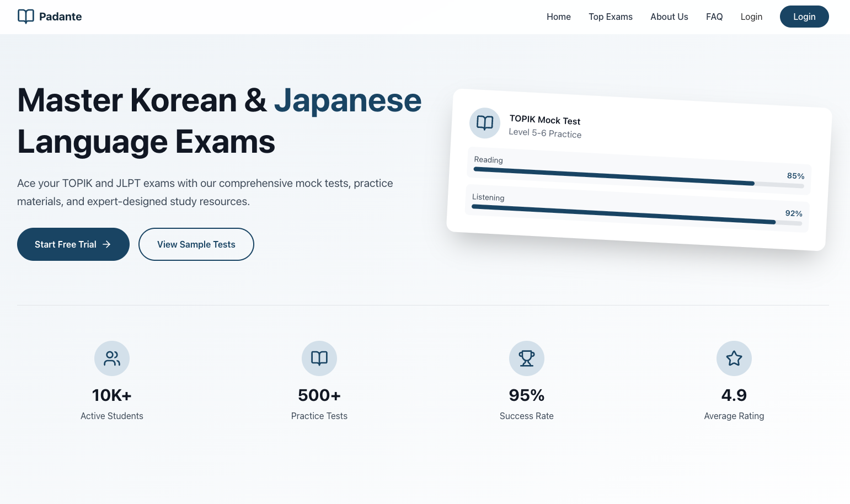The width and height of the screenshot is (850, 504).
Task: Click the Login text link in the navbar
Action: click(x=751, y=17)
